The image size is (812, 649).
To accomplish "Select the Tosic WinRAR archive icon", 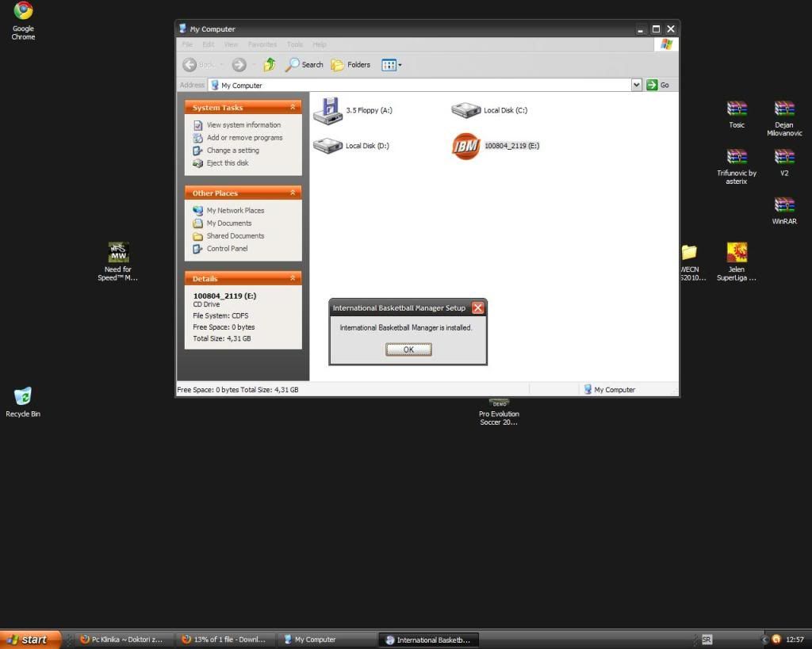I will tap(737, 109).
